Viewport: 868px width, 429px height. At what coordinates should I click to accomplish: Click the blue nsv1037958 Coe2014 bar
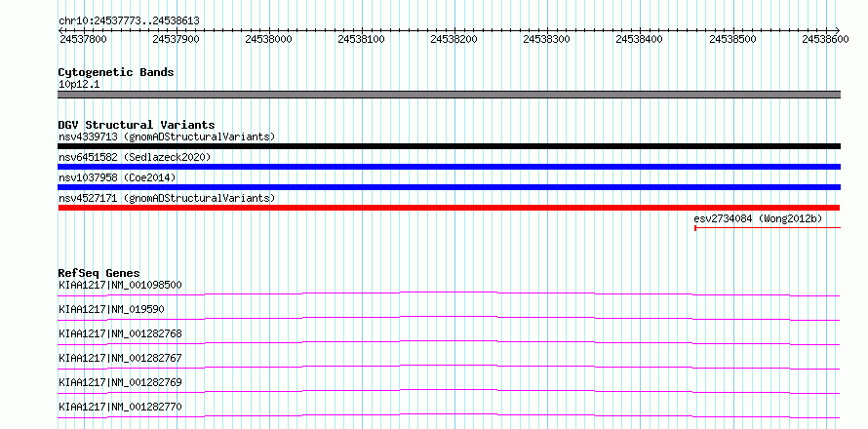pyautogui.click(x=449, y=187)
